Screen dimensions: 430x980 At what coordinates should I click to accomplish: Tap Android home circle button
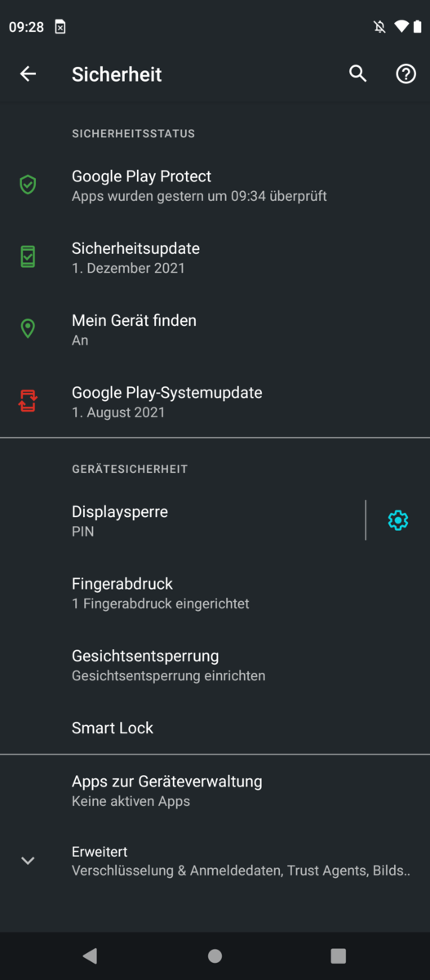point(215,955)
